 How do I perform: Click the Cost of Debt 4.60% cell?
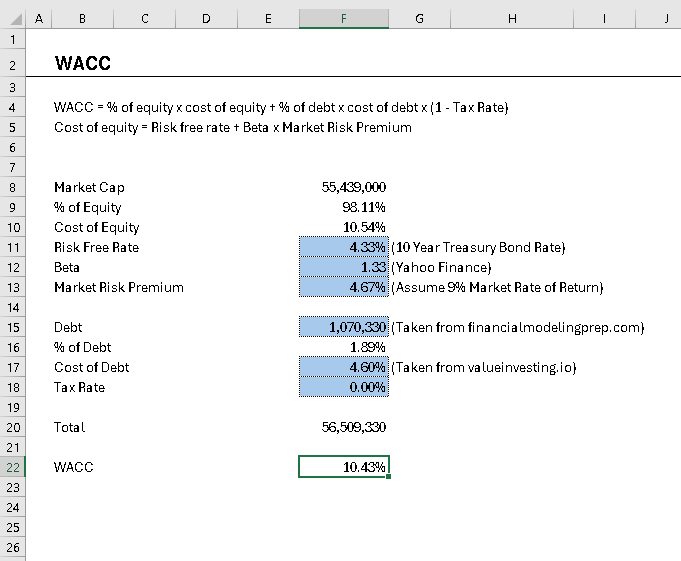(344, 367)
